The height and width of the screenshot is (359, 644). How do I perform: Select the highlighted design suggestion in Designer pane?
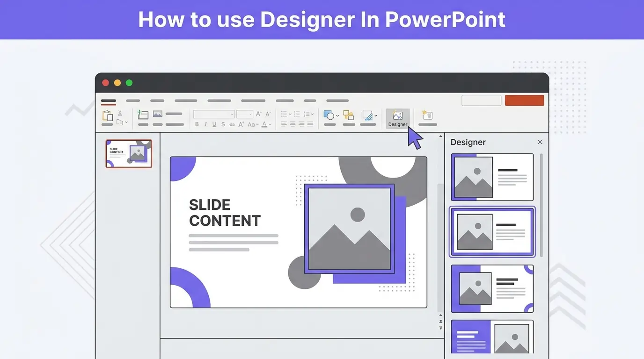(x=491, y=231)
